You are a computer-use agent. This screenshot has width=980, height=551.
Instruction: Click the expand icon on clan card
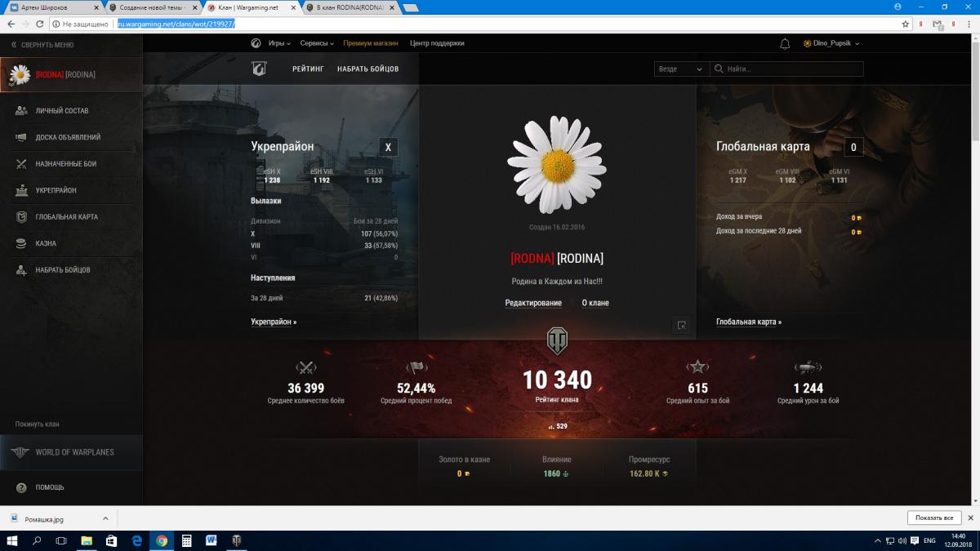tap(681, 325)
